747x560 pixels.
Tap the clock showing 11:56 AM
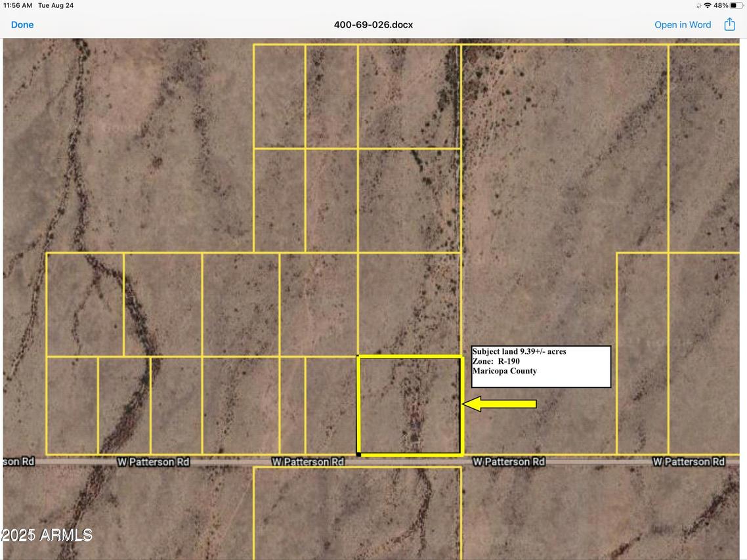click(18, 5)
